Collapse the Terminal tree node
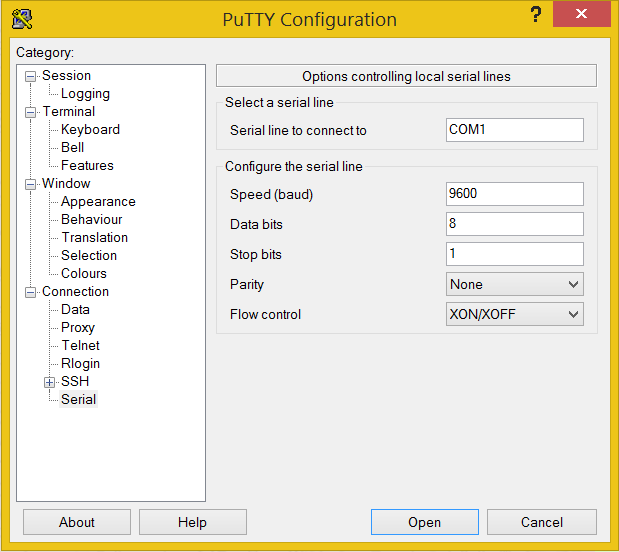This screenshot has width=619, height=552. coord(31,112)
